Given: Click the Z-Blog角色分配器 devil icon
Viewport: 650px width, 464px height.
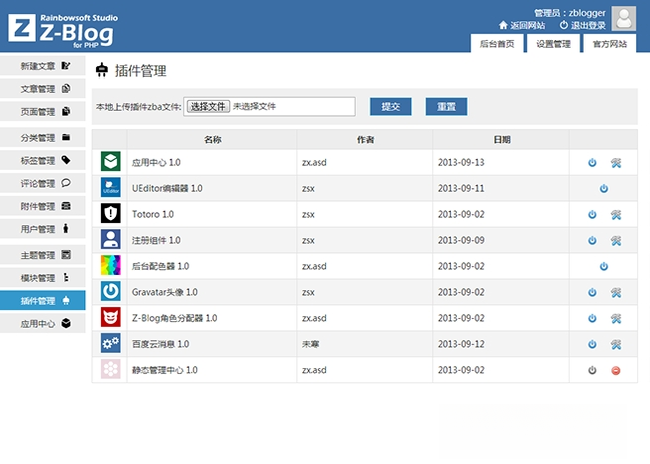Looking at the screenshot, I should (x=111, y=317).
